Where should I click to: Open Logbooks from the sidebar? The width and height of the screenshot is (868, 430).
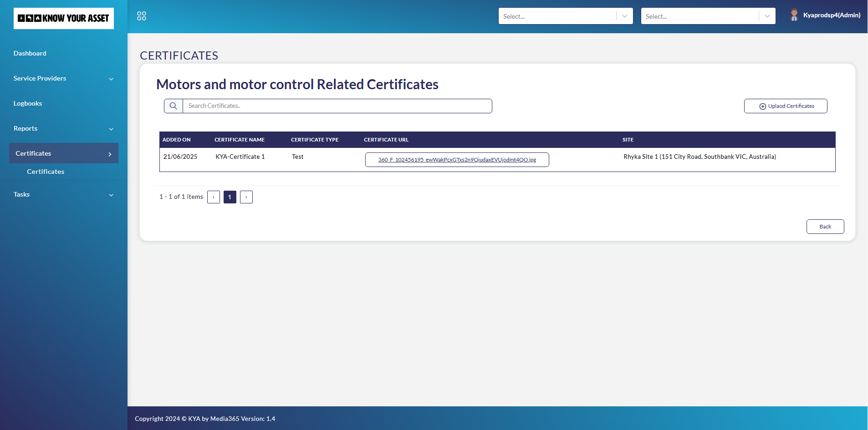point(28,104)
